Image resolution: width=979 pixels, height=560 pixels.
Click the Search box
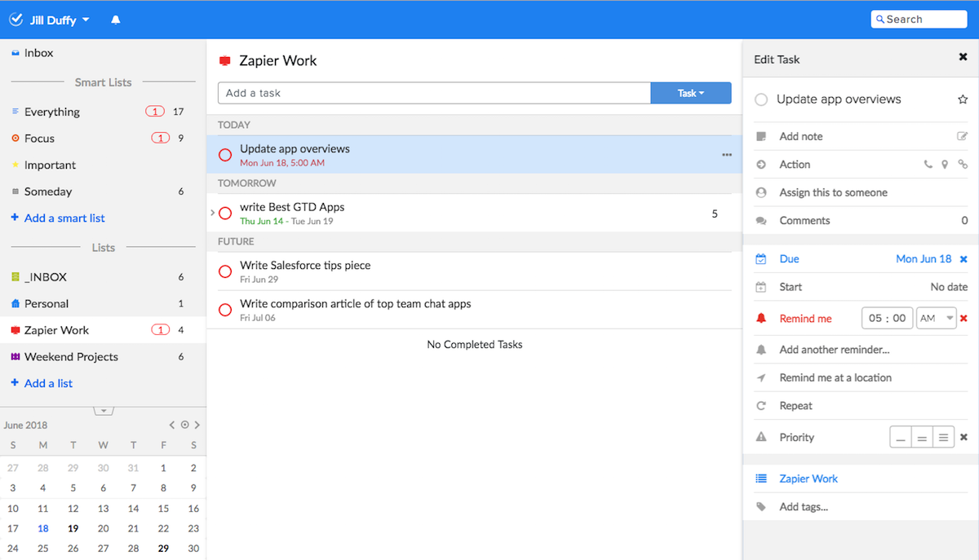coord(919,20)
